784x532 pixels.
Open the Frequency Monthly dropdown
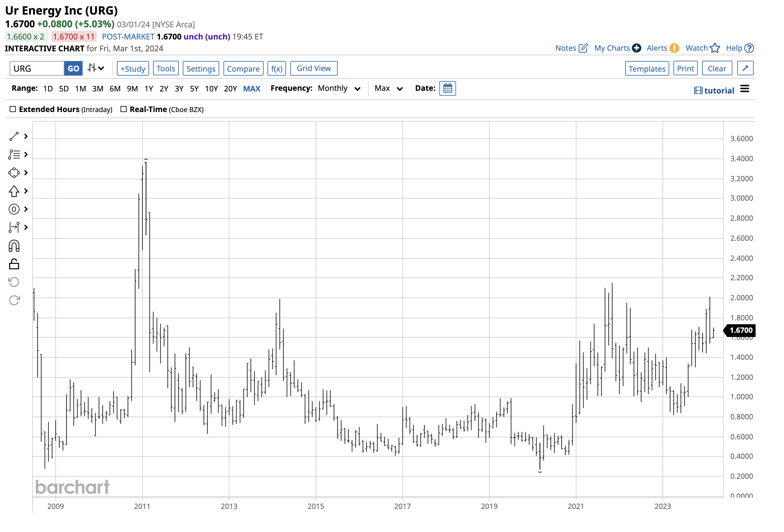click(x=339, y=88)
